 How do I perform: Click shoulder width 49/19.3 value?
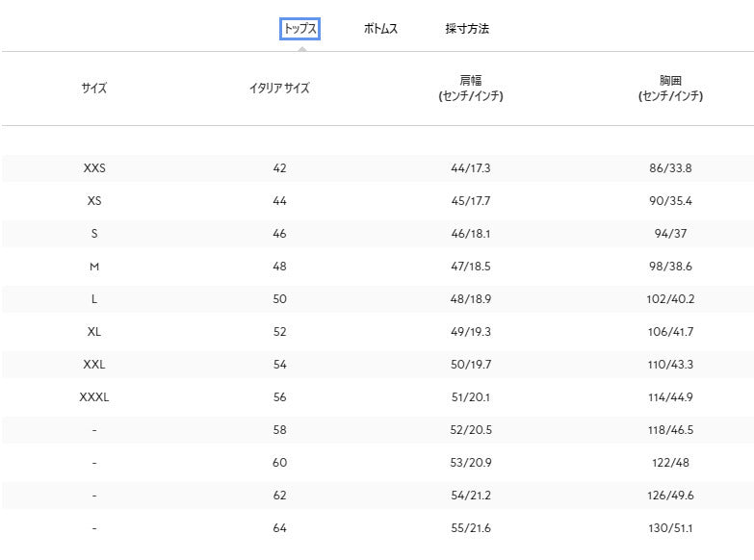[471, 332]
